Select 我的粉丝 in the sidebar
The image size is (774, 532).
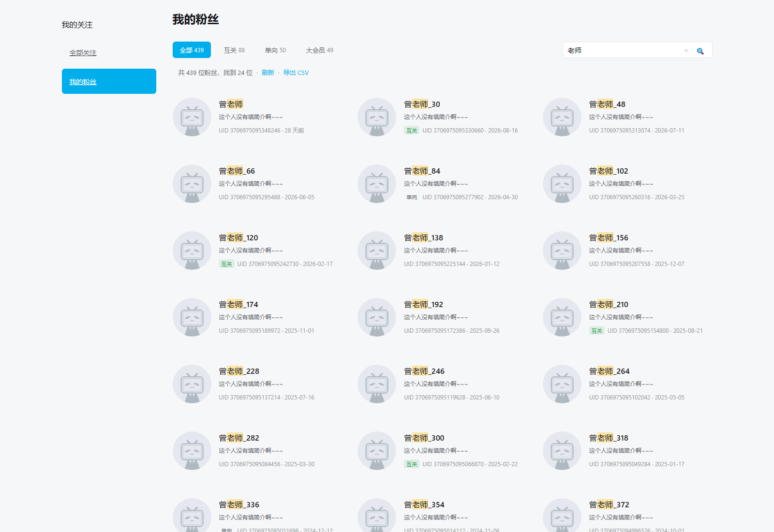click(x=109, y=81)
